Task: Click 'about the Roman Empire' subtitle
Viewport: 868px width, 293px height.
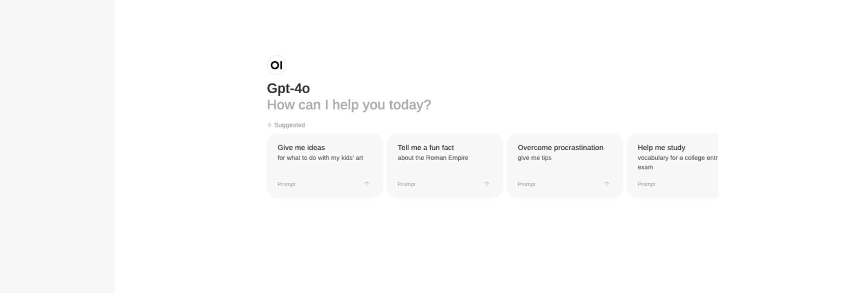Action: [x=433, y=158]
